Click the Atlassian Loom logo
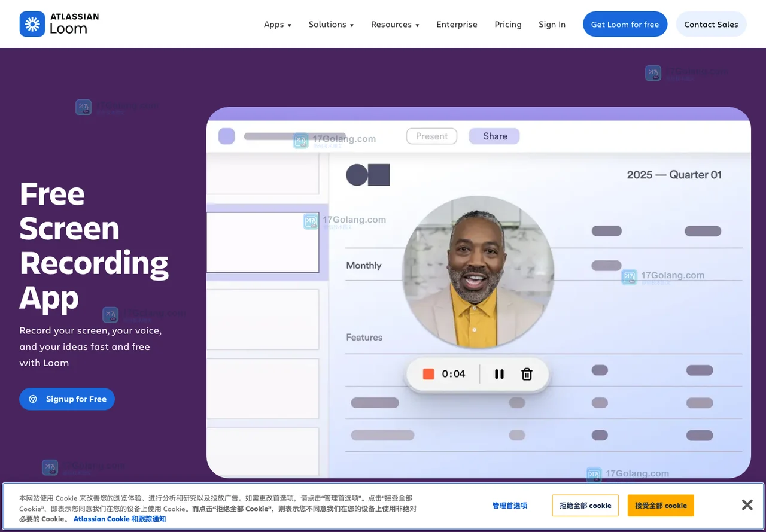Screen dimensions: 766x532 [x=59, y=24]
